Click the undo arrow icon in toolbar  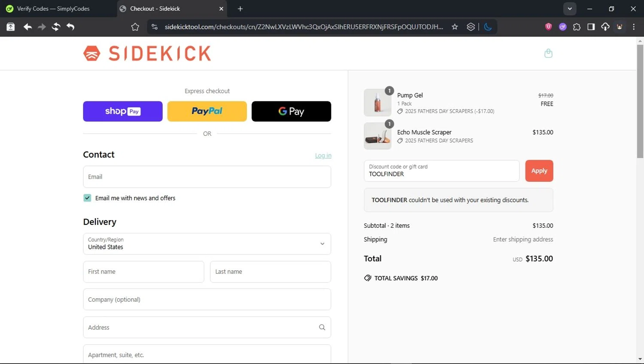(70, 27)
